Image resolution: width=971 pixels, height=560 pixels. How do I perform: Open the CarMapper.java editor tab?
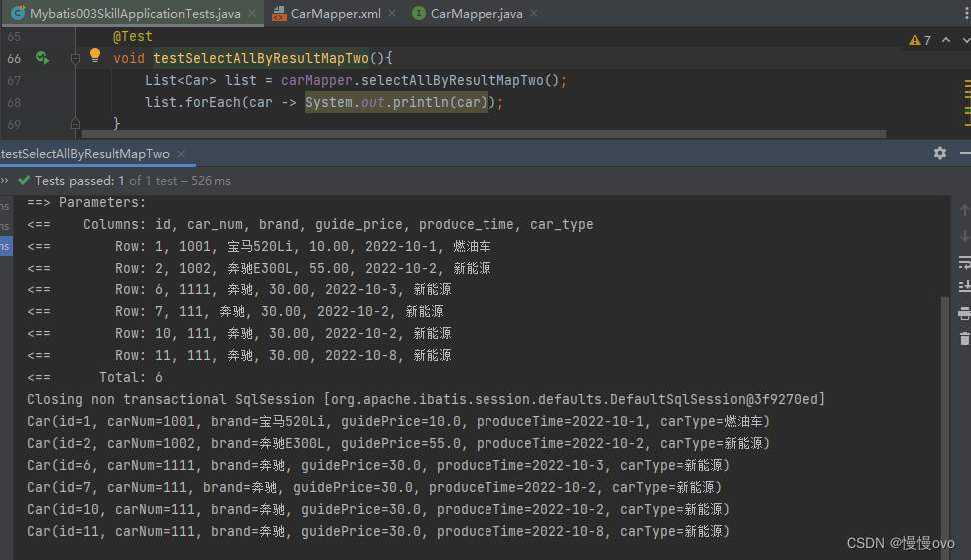point(476,13)
